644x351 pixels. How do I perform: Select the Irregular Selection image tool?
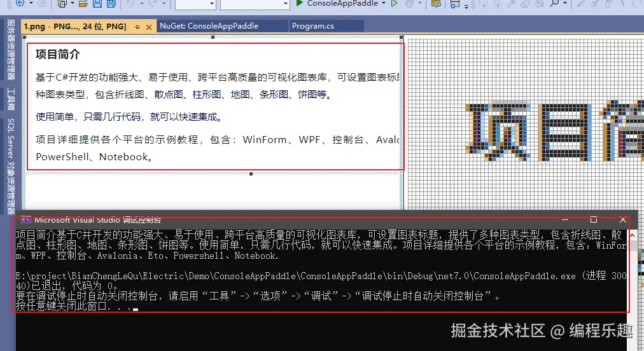tap(497, 4)
